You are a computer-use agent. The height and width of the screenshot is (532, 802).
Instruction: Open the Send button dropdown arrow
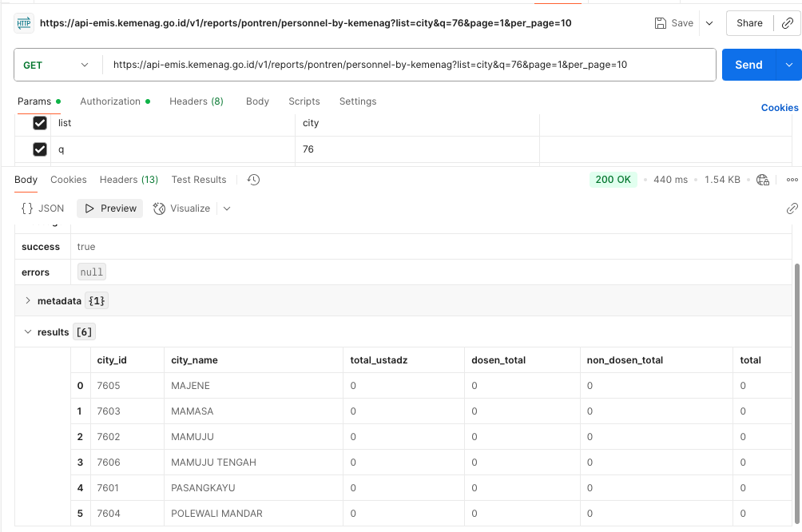[x=789, y=65]
